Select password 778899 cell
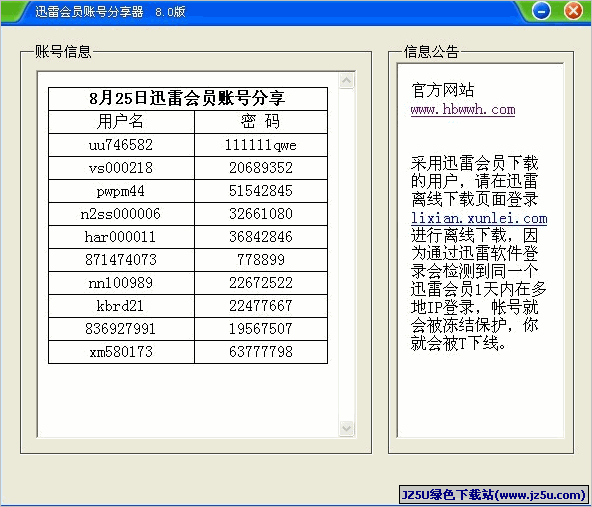 [x=261, y=260]
